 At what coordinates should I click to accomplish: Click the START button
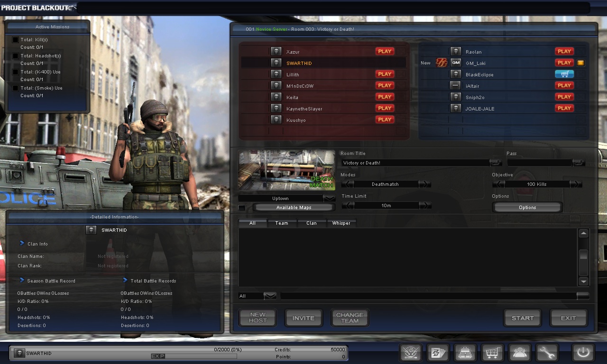[523, 318]
